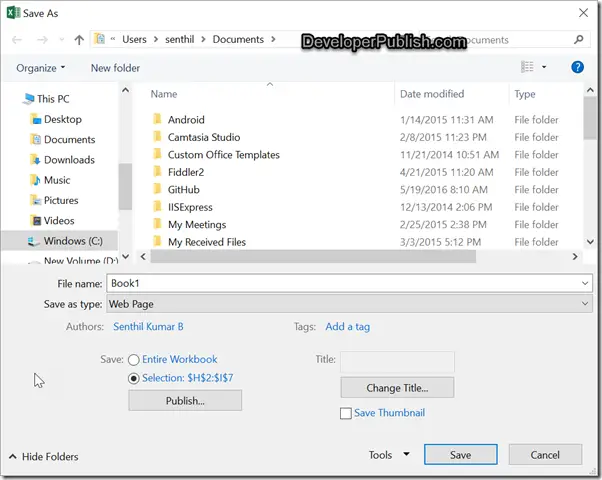The width and height of the screenshot is (602, 480).
Task: Click navigation pane scroll down arrow
Action: point(126,257)
